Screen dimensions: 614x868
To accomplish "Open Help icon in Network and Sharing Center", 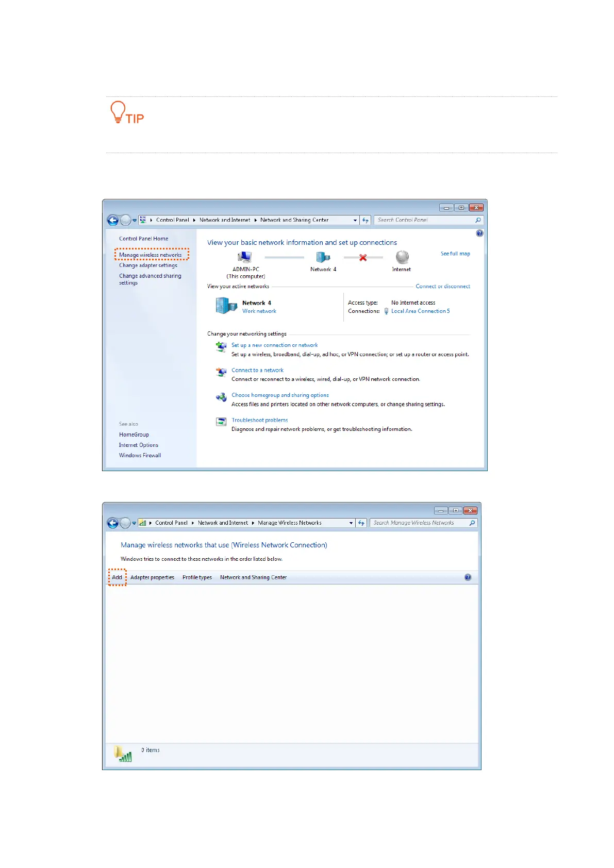I will pyautogui.click(x=479, y=233).
